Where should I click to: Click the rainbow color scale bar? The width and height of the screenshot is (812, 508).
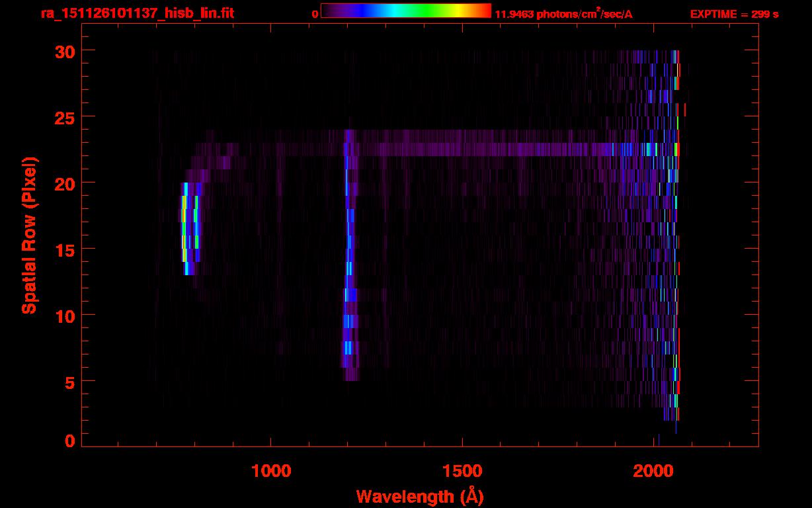[406, 11]
